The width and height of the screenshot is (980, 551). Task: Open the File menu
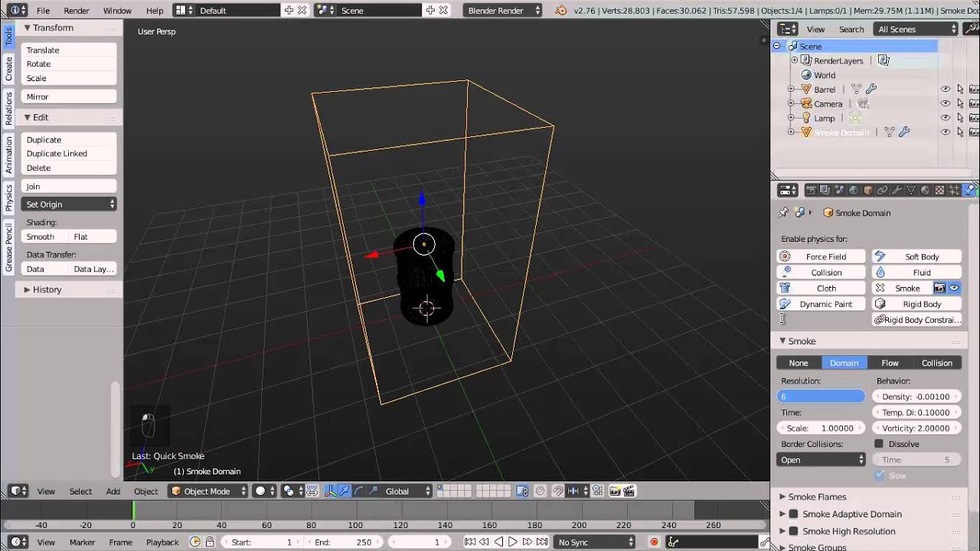[x=43, y=11]
